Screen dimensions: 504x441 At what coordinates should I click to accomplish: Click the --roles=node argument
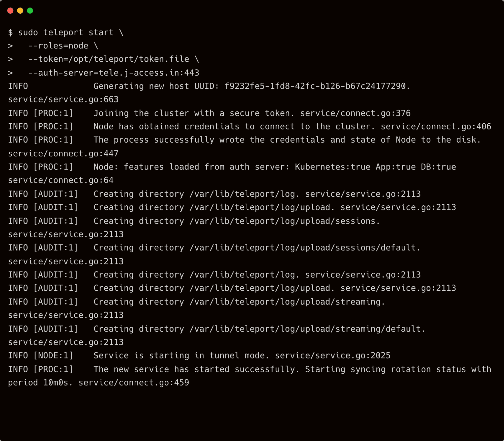point(58,46)
